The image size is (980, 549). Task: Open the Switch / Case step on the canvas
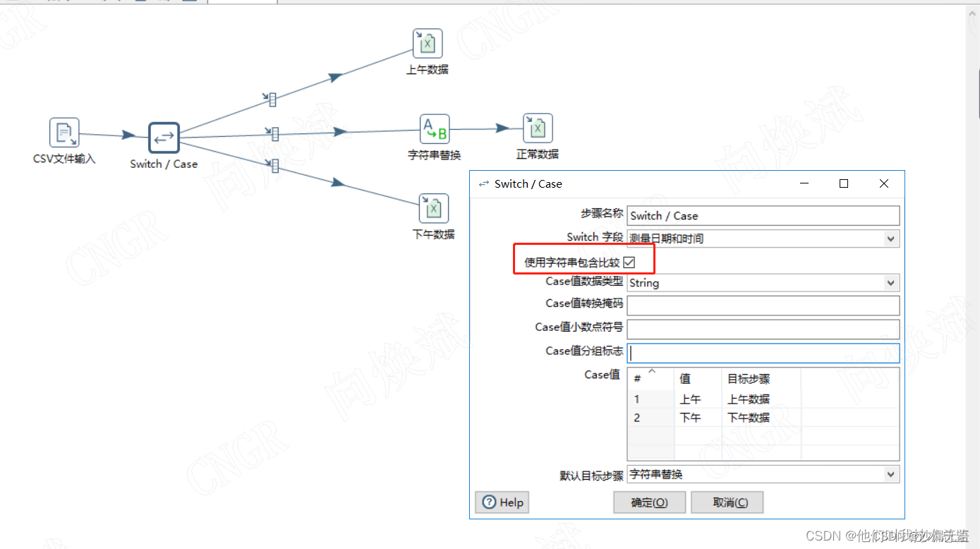click(x=163, y=138)
